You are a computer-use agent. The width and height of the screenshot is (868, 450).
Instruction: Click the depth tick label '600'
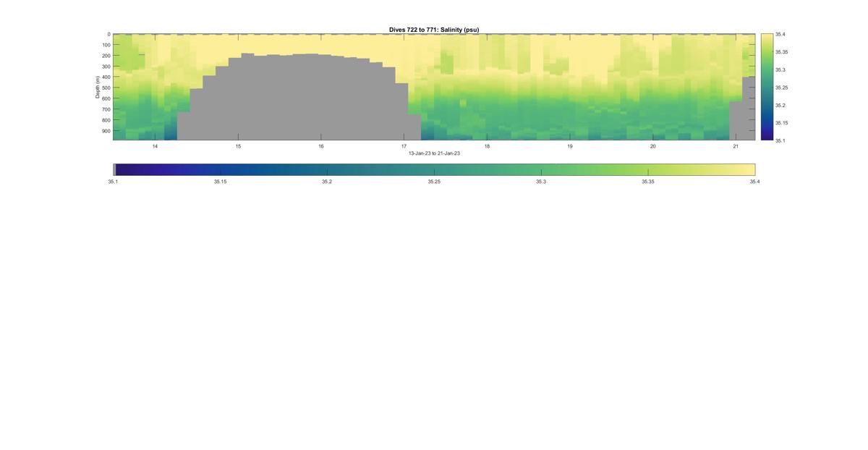106,98
